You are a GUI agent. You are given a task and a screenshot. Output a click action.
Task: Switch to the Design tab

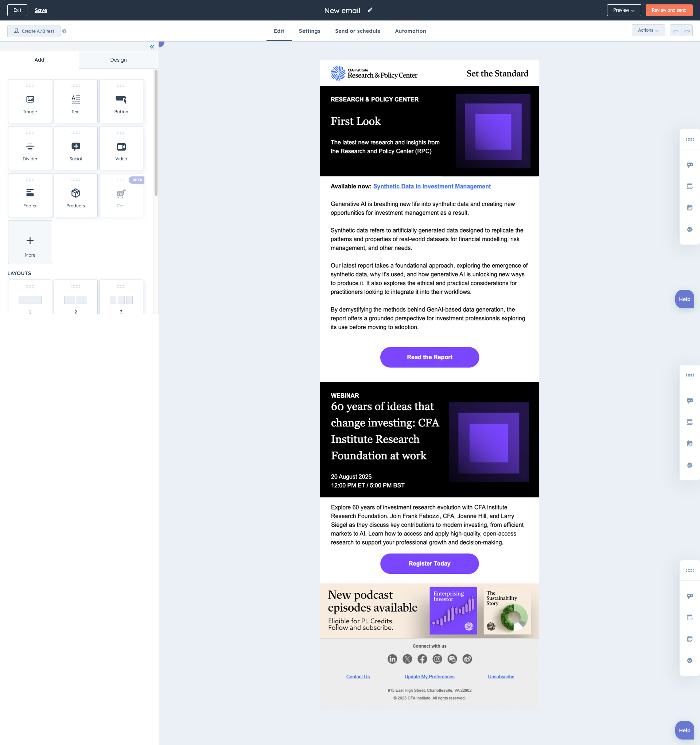118,60
